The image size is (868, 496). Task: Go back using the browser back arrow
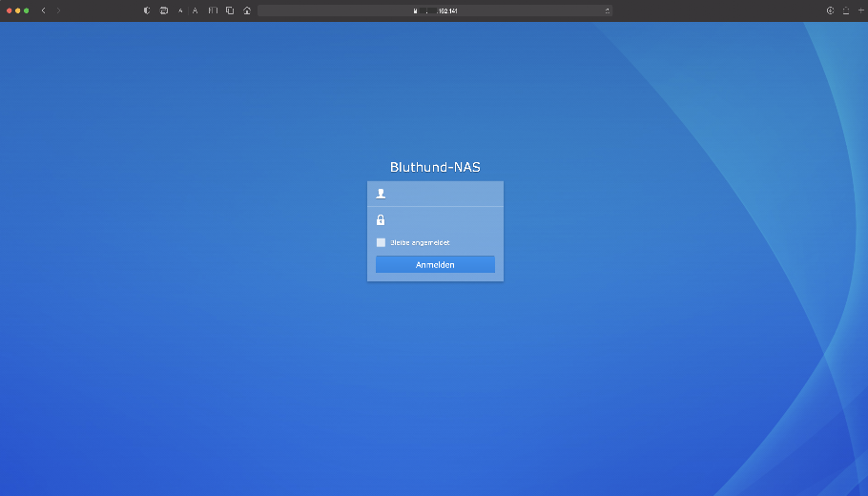(43, 10)
